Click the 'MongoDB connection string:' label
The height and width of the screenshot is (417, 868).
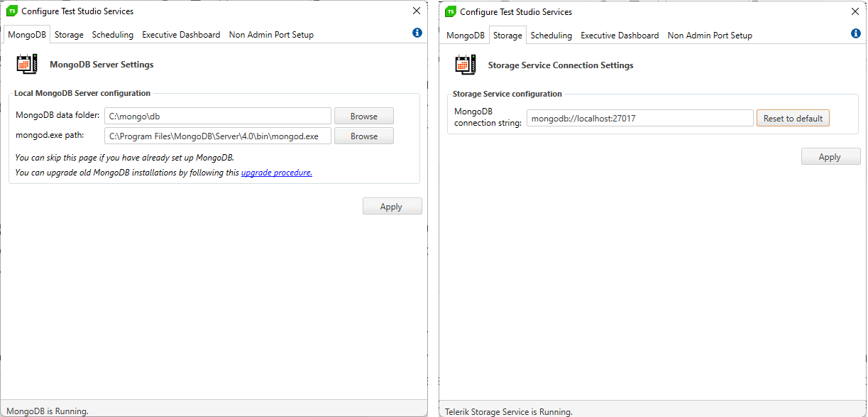click(x=488, y=117)
